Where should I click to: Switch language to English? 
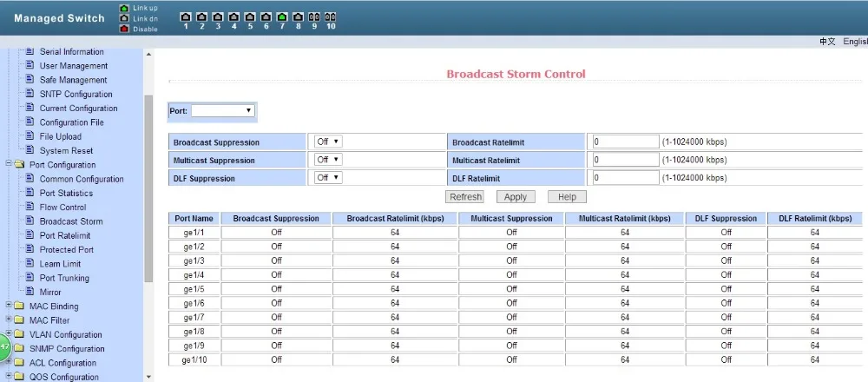pos(855,42)
